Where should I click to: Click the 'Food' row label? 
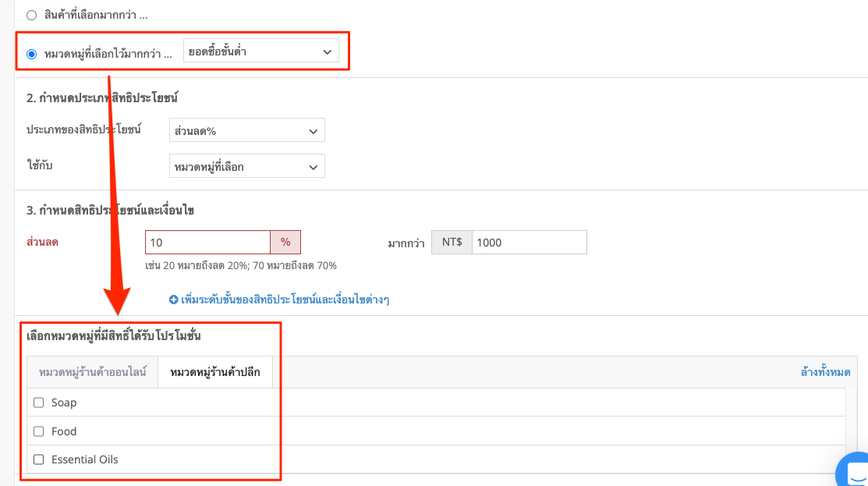point(64,431)
